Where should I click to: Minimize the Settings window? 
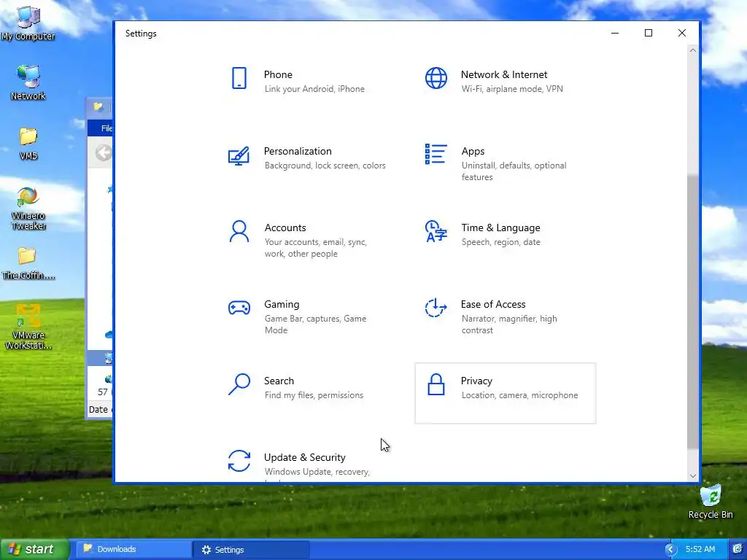(615, 33)
